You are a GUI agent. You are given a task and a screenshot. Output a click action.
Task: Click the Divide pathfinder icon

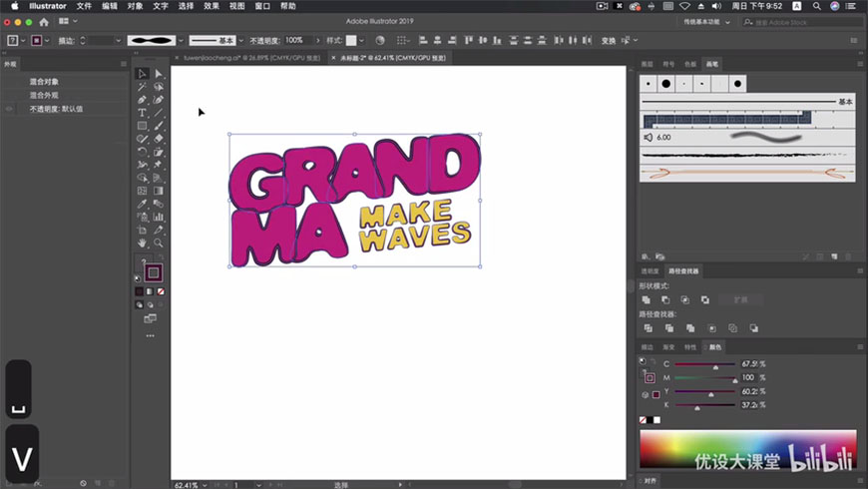point(648,328)
